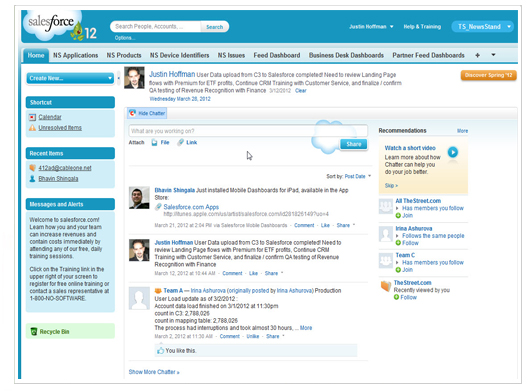The width and height of the screenshot is (528, 391).
Task: Clear Justin Hoffman's status
Action: pyautogui.click(x=301, y=91)
